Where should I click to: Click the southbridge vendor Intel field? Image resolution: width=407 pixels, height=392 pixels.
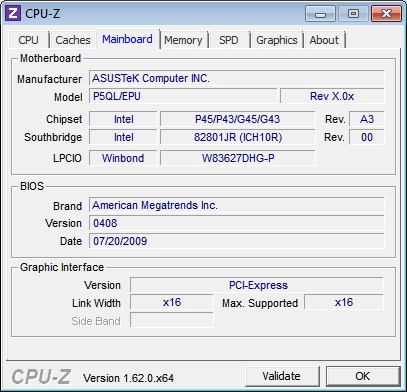click(123, 137)
